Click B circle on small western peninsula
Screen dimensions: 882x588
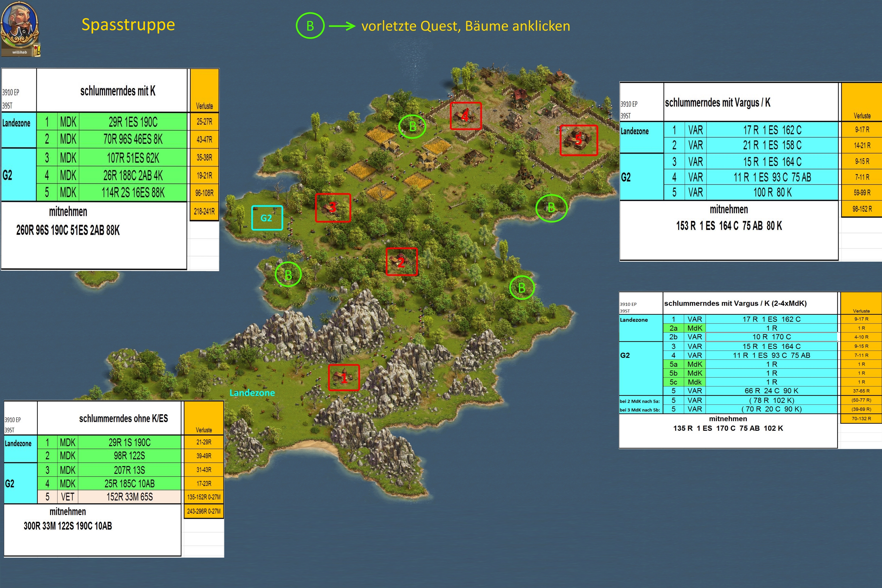(x=288, y=275)
